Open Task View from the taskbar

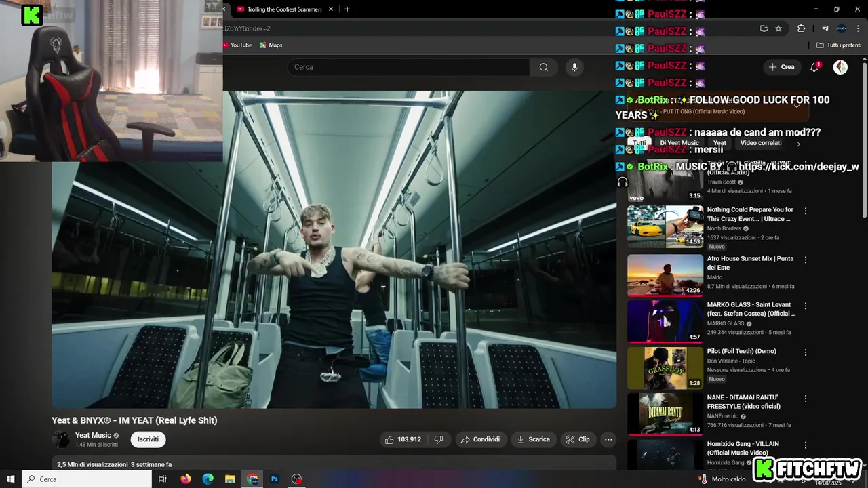[163, 479]
